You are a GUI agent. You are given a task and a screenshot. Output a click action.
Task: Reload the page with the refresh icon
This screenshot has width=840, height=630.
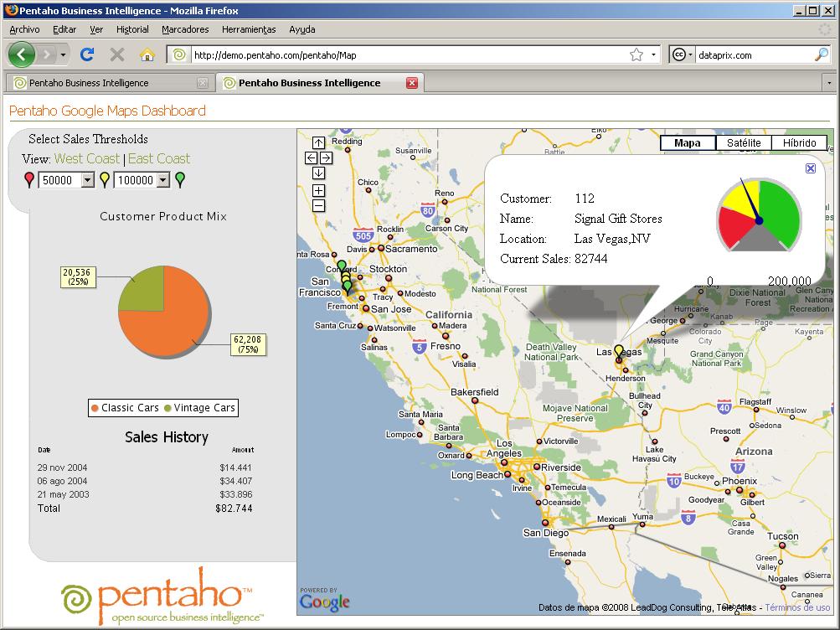(87, 54)
